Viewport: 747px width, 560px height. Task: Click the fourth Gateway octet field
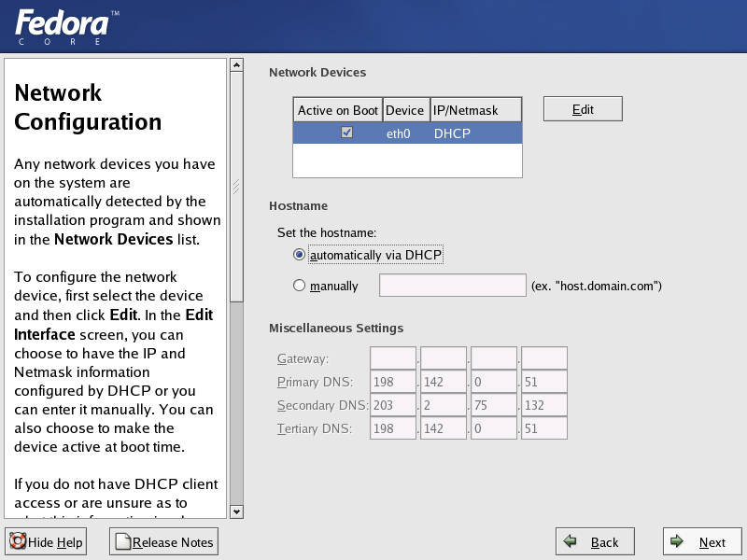(544, 358)
